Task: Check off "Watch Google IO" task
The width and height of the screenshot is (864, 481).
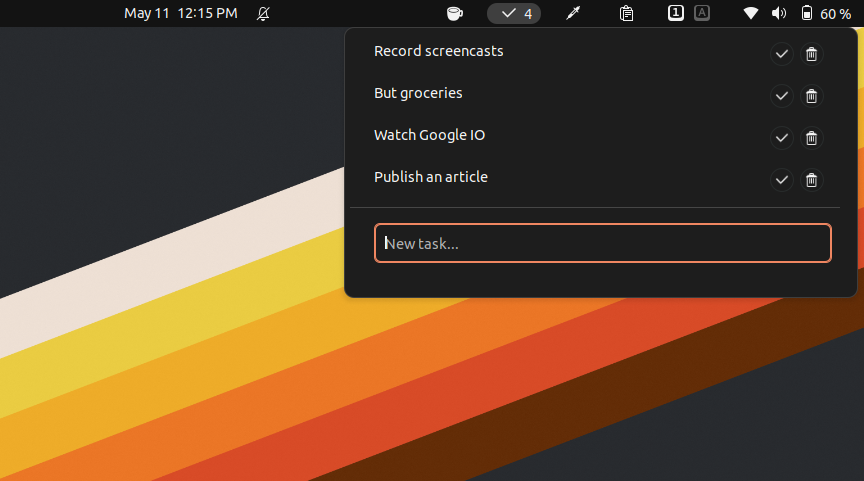Action: click(781, 138)
